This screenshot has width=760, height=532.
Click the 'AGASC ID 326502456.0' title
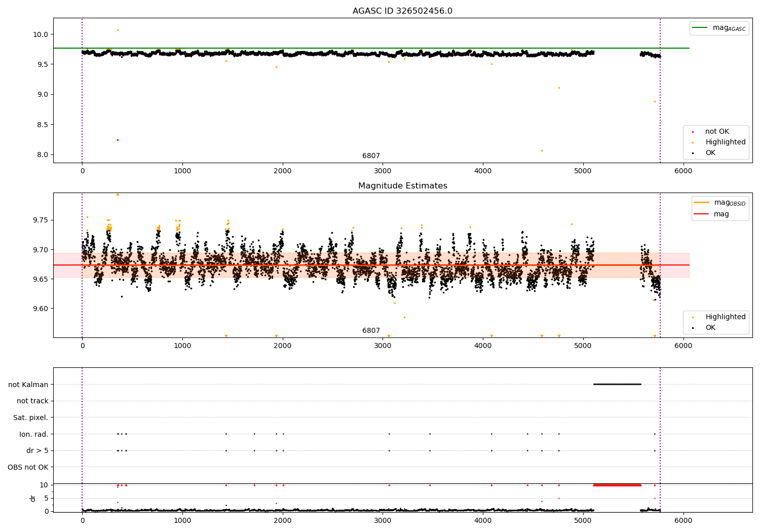(402, 11)
